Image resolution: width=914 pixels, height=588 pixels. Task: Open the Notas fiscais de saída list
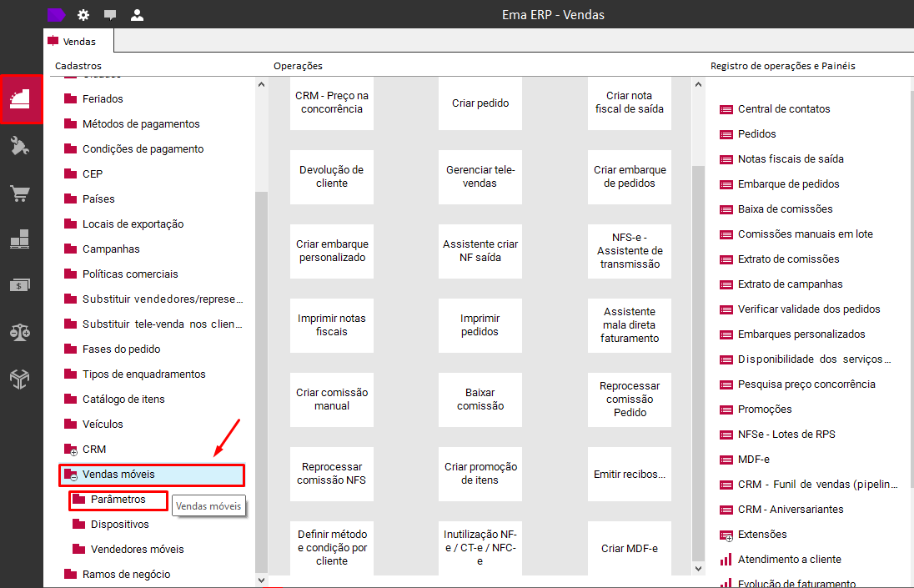pyautogui.click(x=790, y=159)
